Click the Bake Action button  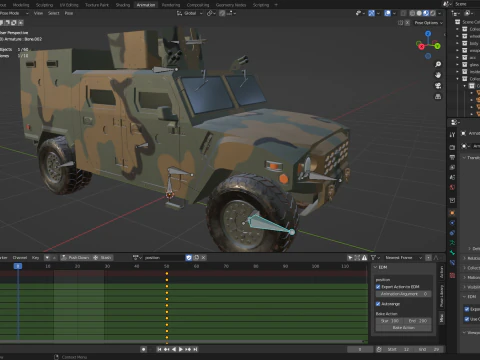coord(403,328)
